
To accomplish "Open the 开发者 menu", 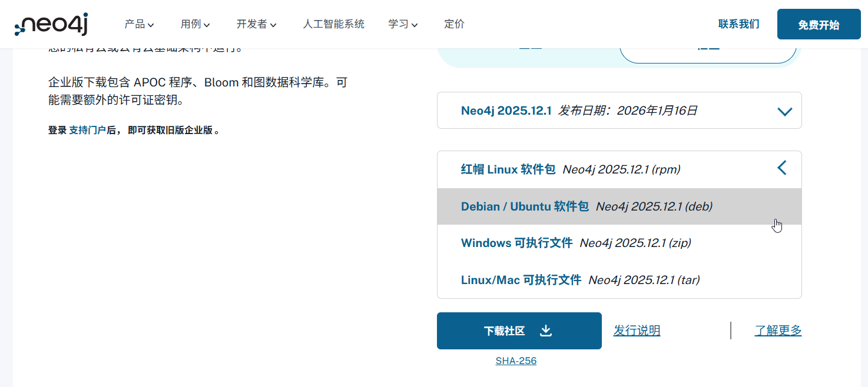I will coord(256,24).
